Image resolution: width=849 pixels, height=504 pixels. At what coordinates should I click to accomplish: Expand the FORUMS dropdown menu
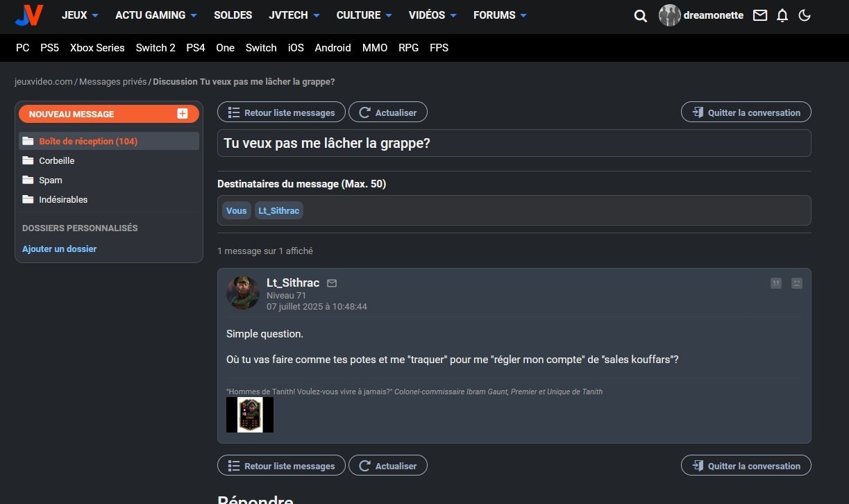pos(500,15)
